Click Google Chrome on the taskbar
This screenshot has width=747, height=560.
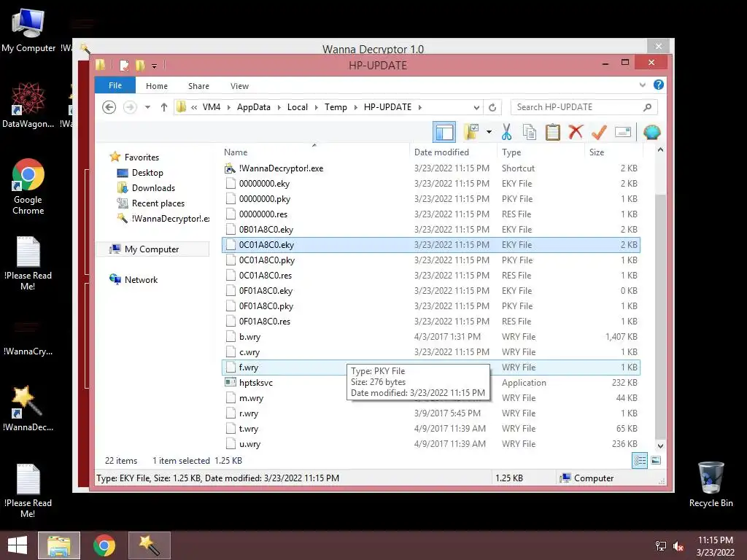tap(104, 545)
